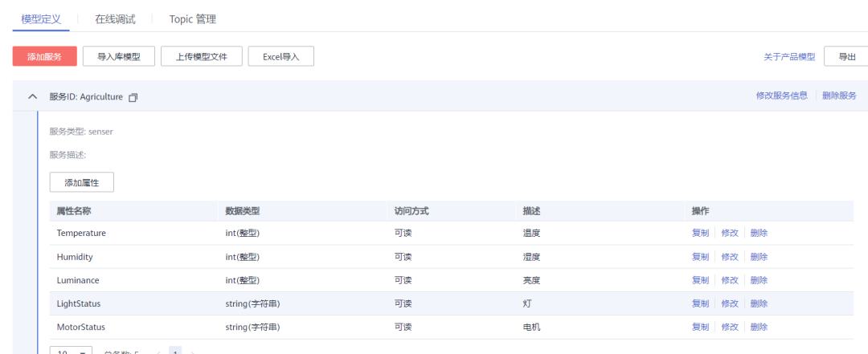Click the 上传模型文件 button
The height and width of the screenshot is (354, 868).
point(202,56)
